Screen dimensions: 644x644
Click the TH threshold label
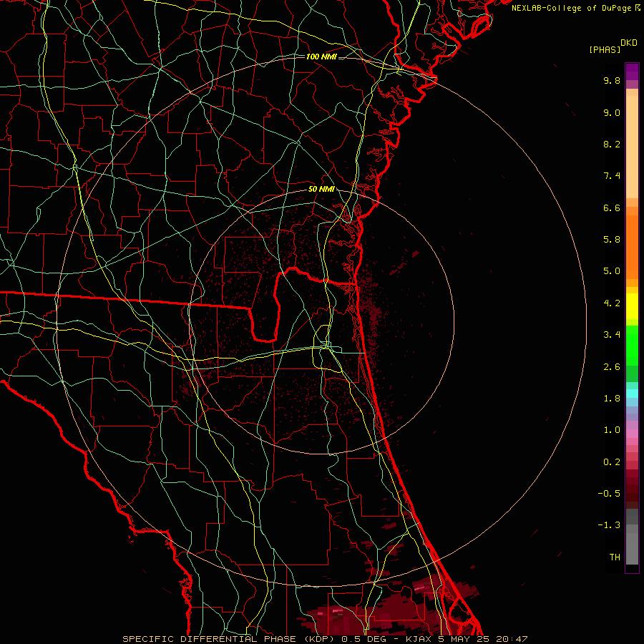point(615,557)
